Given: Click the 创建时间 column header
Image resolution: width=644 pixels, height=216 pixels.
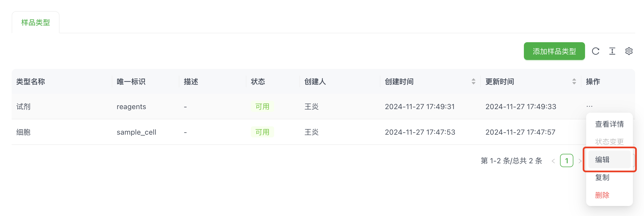Looking at the screenshot, I should 399,82.
